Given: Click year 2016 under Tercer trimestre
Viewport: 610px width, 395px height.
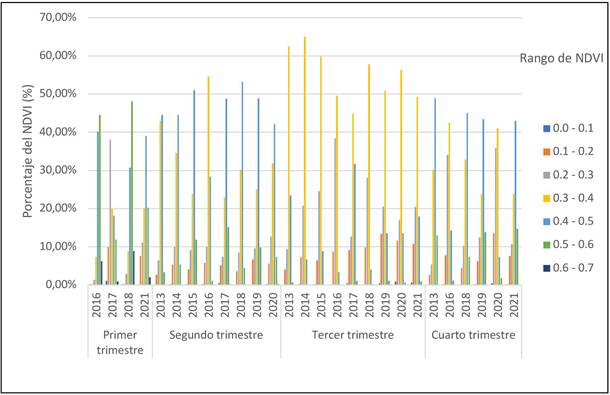Looking at the screenshot, I should 337,305.
